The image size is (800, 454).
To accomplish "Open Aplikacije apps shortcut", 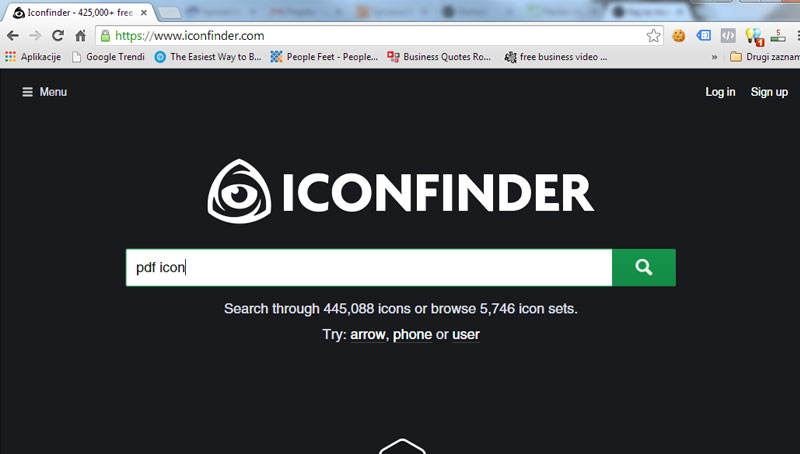I will point(33,57).
